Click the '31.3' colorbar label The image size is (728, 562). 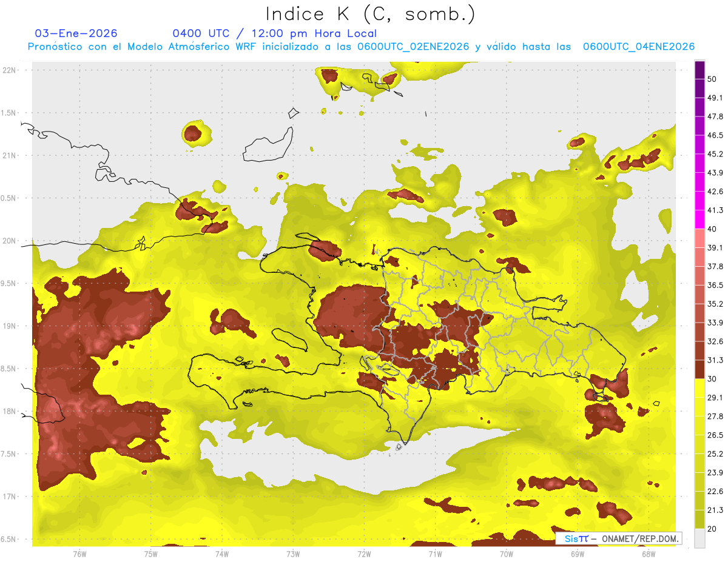click(715, 360)
